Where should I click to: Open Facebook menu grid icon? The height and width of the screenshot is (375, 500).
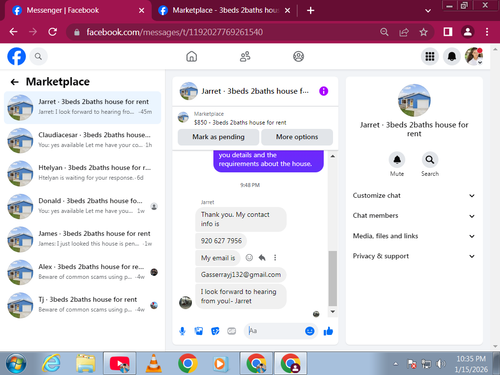coord(430,56)
